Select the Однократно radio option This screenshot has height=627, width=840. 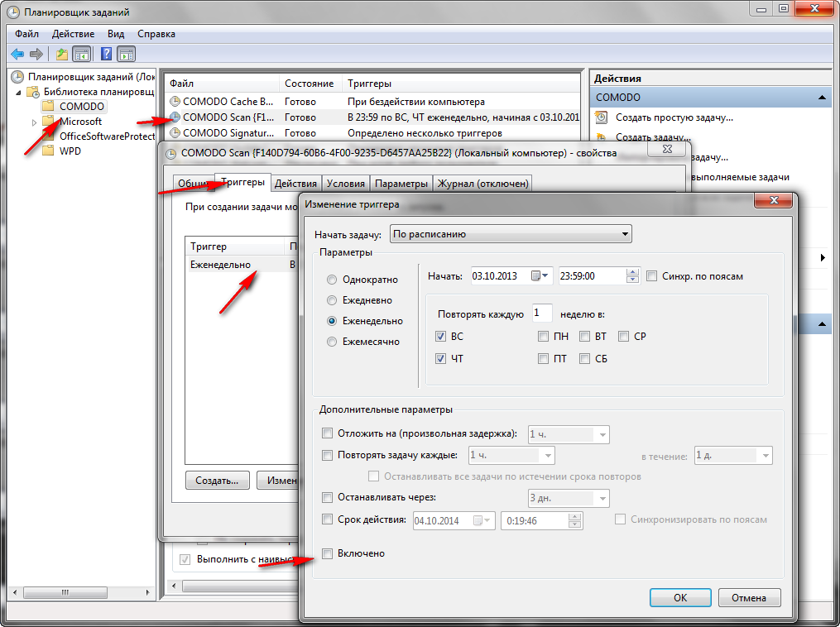click(332, 280)
